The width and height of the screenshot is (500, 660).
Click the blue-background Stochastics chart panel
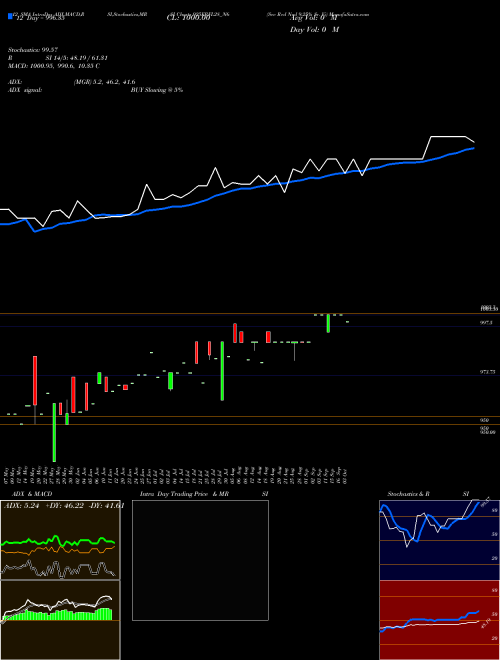coord(439,540)
